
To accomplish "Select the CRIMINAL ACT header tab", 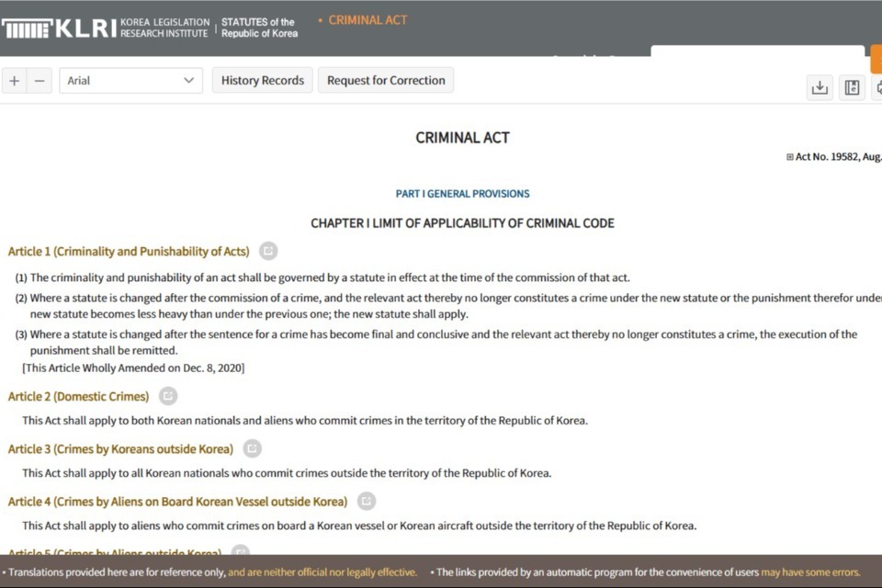I will [x=367, y=20].
